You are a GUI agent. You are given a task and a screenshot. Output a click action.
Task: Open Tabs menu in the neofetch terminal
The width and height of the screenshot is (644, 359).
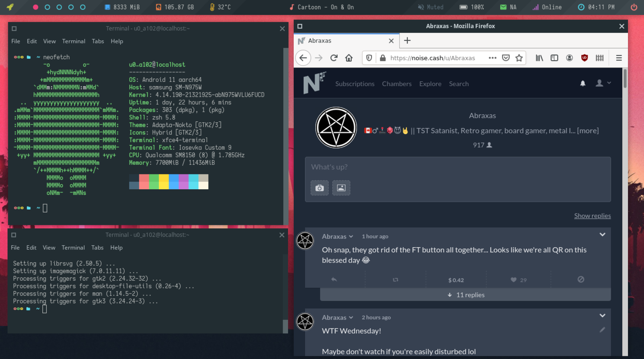click(98, 41)
